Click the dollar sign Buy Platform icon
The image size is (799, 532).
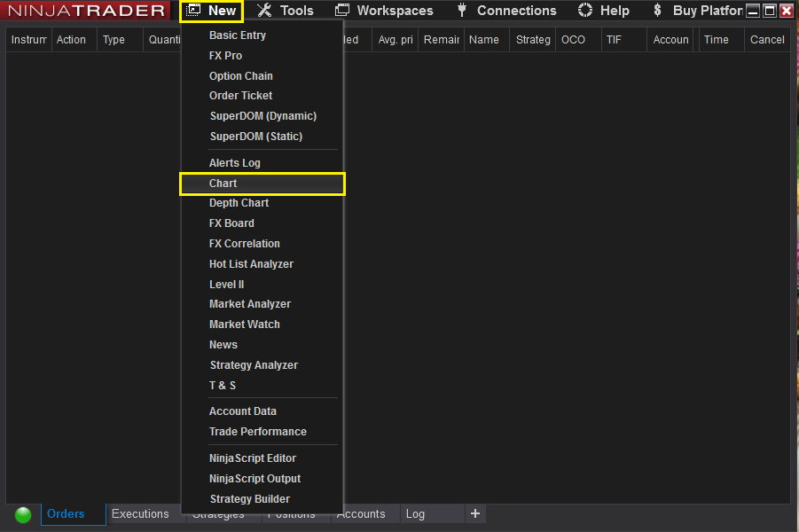pyautogui.click(x=657, y=11)
